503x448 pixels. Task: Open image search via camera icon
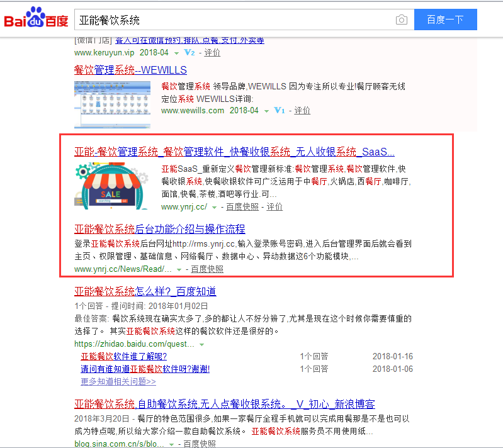(x=401, y=20)
